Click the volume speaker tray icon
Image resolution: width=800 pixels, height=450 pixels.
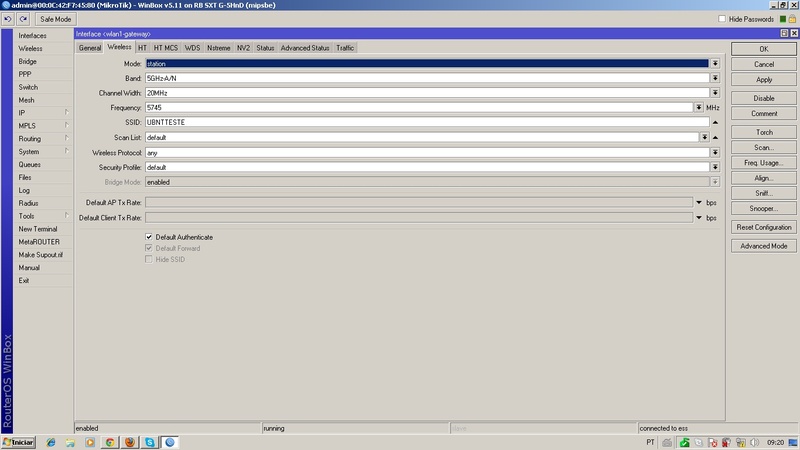(x=755, y=442)
